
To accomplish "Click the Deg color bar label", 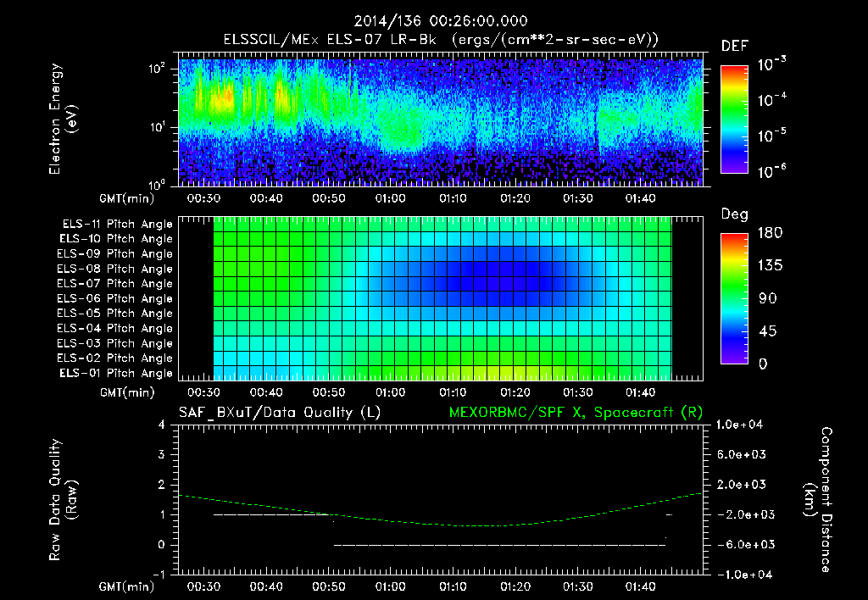I will 735,214.
